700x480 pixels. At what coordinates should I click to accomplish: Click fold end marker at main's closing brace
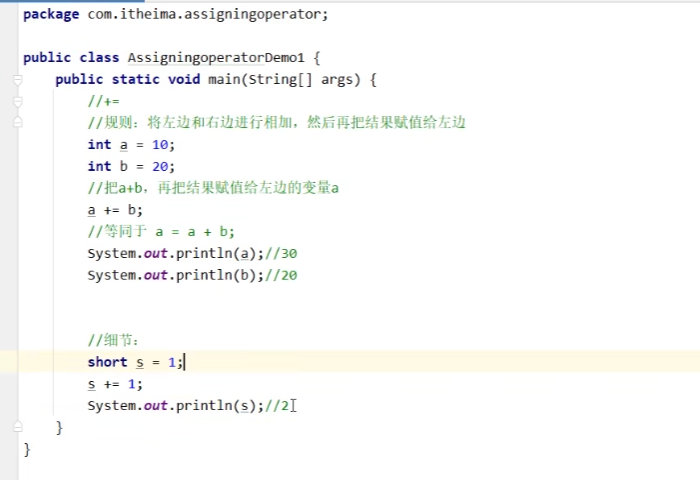[18, 427]
